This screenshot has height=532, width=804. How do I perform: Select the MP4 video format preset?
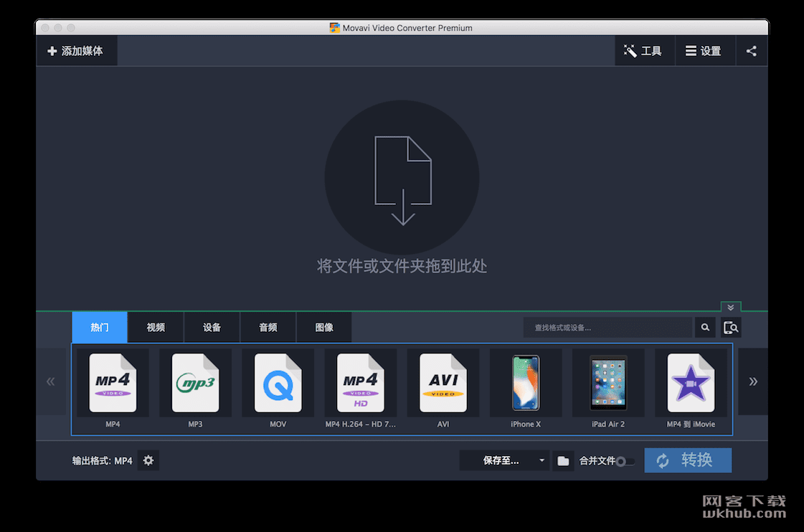tap(113, 389)
